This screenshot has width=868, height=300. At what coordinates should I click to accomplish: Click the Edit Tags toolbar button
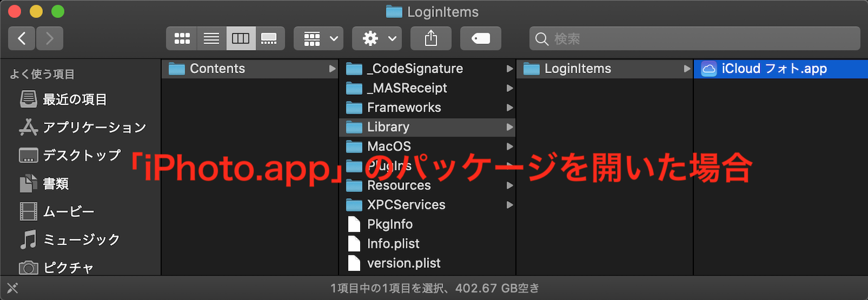tap(481, 39)
